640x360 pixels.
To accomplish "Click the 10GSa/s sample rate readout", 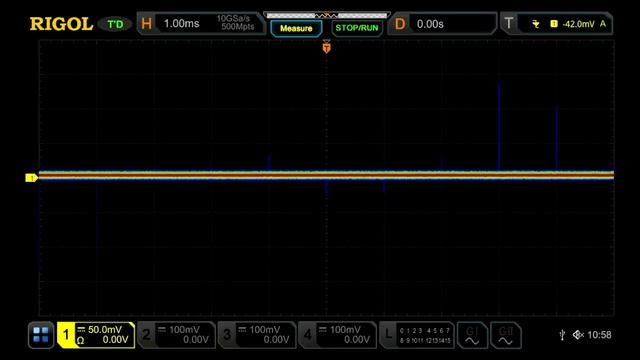I will pyautogui.click(x=233, y=19).
